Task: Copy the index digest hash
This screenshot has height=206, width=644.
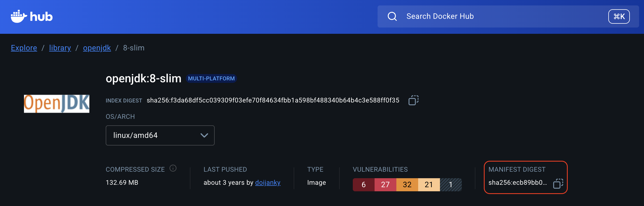Action: pos(413,100)
